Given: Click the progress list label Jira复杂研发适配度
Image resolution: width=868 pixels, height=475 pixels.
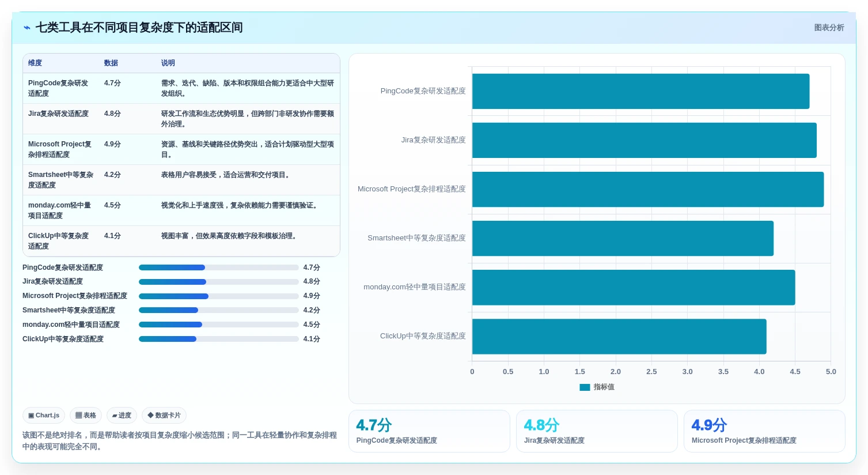Looking at the screenshot, I should [x=52, y=282].
